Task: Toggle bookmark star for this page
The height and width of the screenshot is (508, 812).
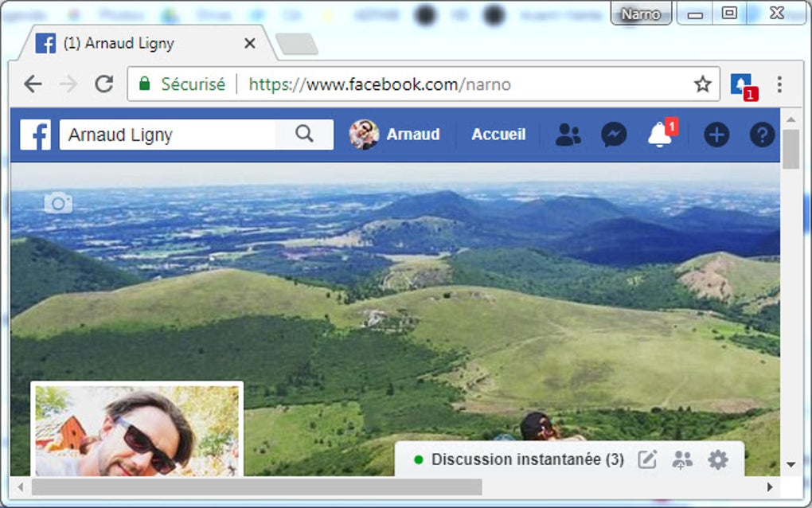Action: pyautogui.click(x=701, y=83)
